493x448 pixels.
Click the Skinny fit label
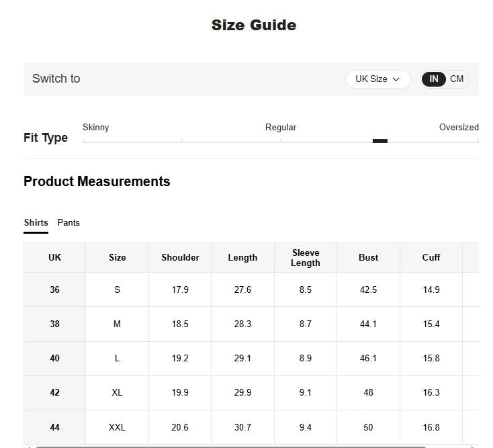pyautogui.click(x=95, y=128)
